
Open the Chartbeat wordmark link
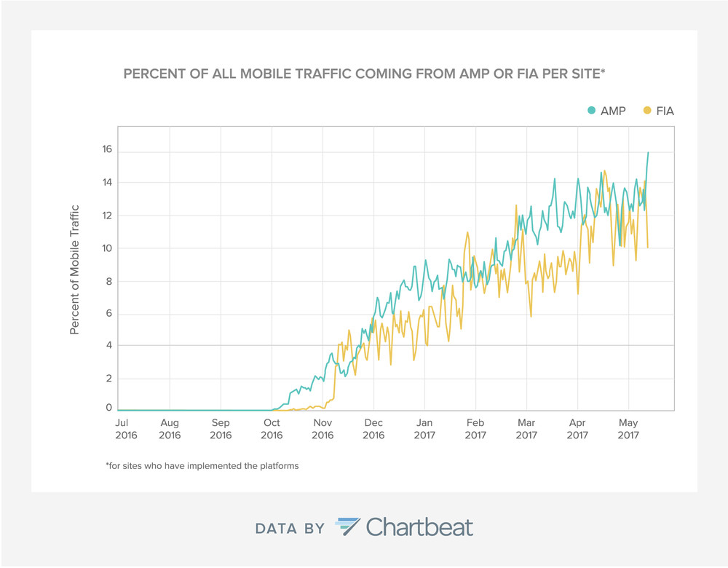(x=419, y=526)
